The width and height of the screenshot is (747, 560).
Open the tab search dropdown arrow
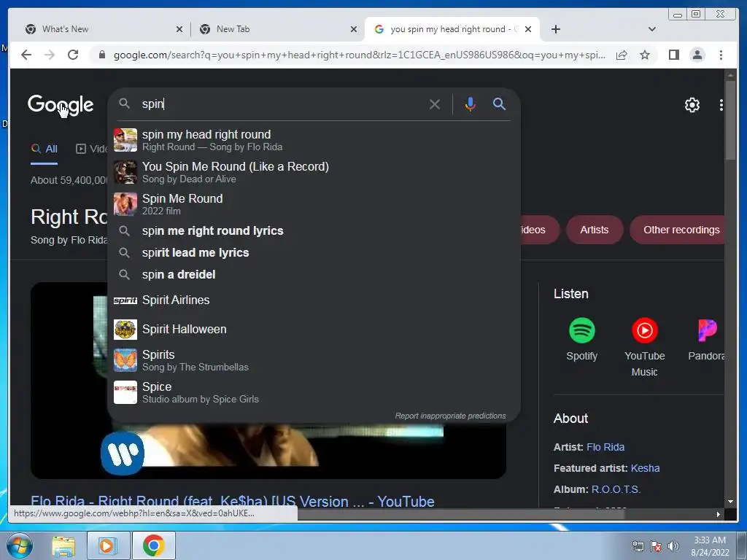point(651,29)
